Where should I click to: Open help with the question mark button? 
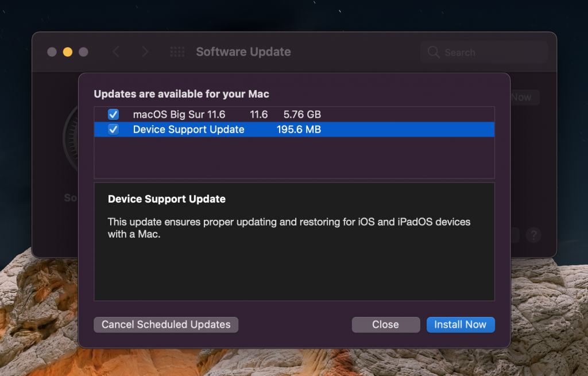[x=534, y=235]
